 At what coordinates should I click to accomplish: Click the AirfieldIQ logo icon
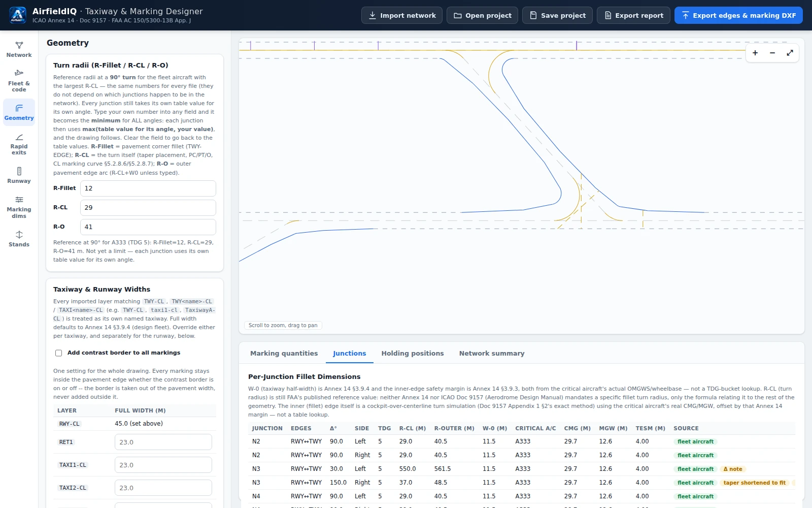coord(18,15)
